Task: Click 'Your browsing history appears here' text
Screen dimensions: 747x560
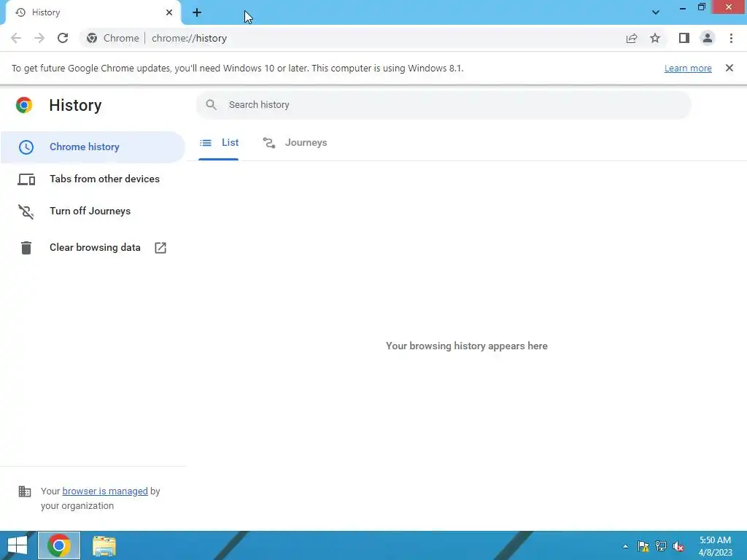Action: click(466, 346)
